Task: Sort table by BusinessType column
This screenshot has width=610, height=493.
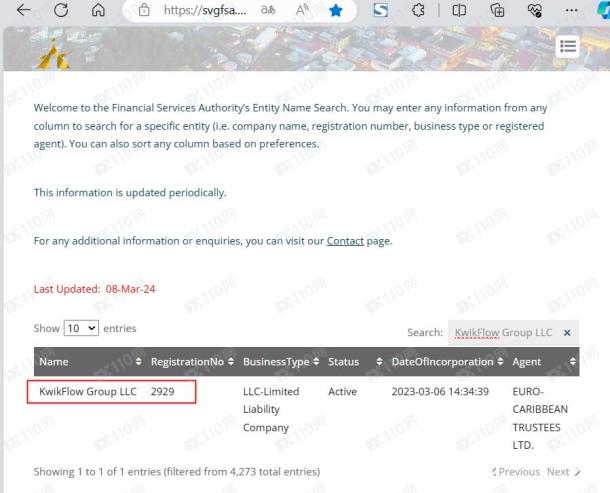Action: [280, 362]
